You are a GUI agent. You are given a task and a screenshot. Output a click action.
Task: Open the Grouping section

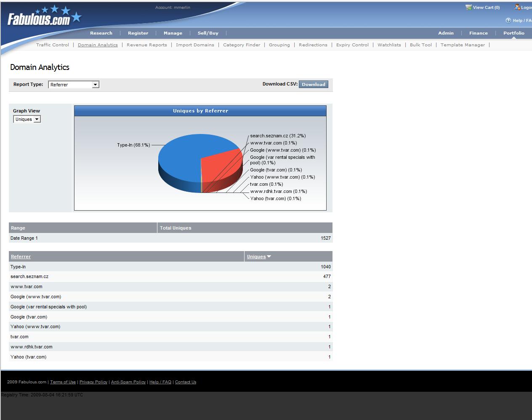point(279,45)
